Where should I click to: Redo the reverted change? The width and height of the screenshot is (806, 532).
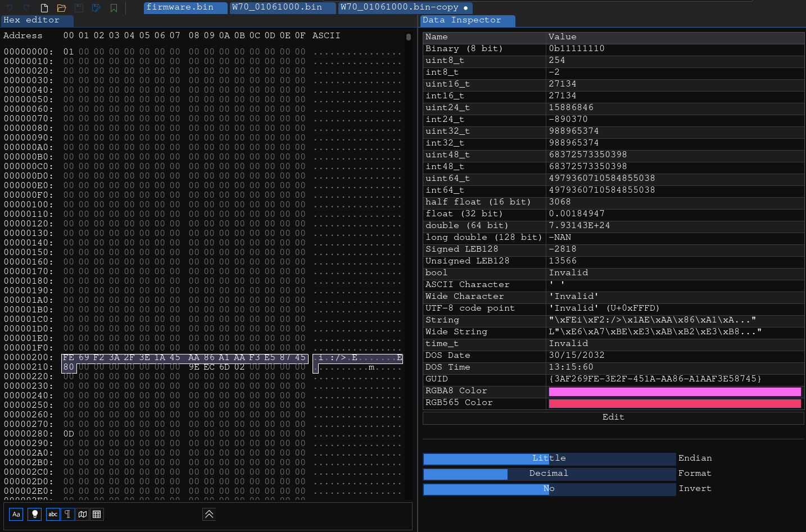(x=27, y=8)
